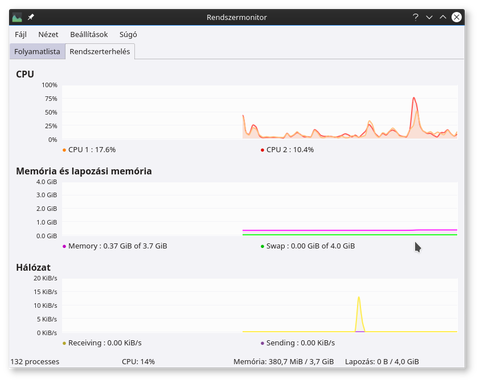Click the system monitor app icon in titlebar
The height and width of the screenshot is (383, 480).
click(17, 17)
